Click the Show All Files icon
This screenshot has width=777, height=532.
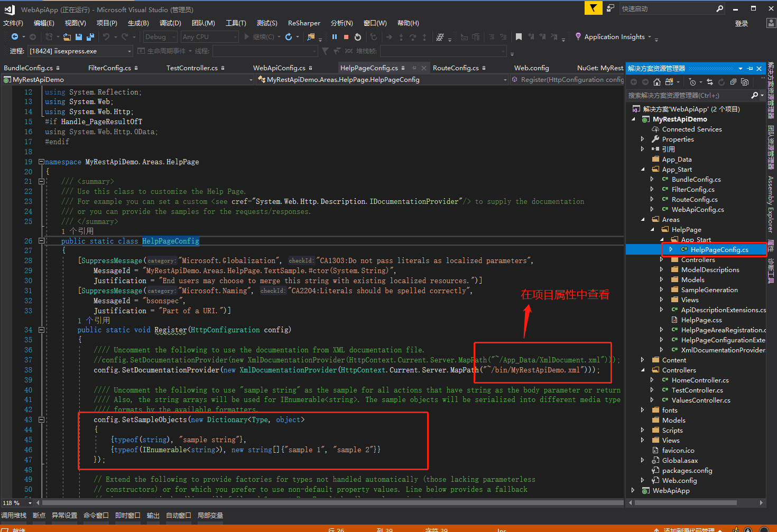[745, 82]
